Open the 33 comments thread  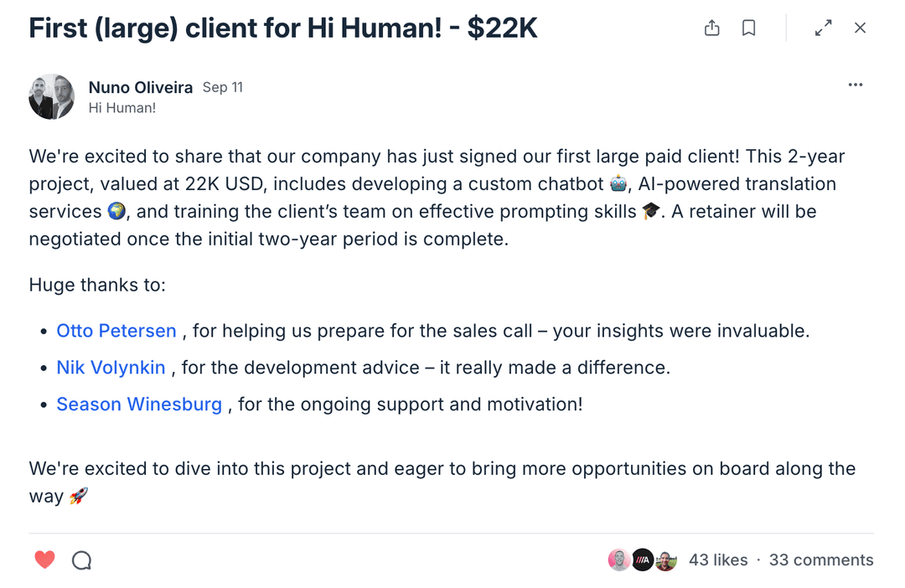(821, 560)
